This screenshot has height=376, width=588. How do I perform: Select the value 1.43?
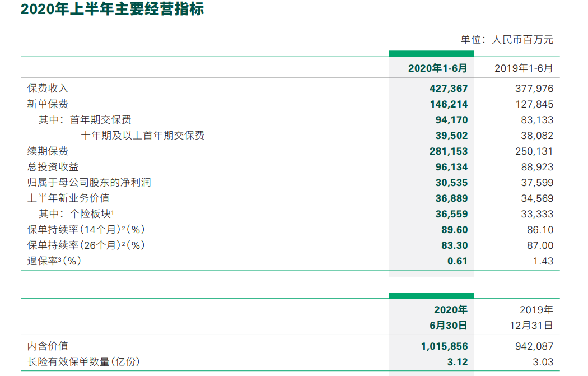click(x=543, y=262)
